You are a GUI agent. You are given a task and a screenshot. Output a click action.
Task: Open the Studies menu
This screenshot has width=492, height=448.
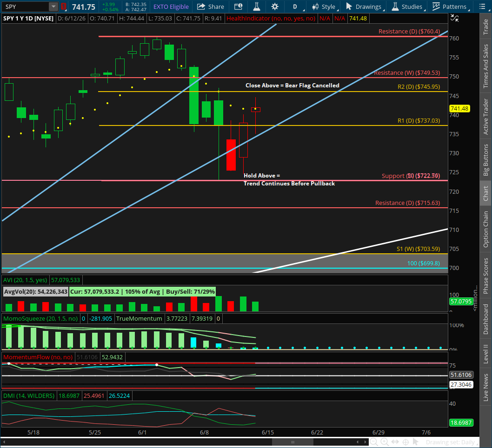tap(409, 7)
